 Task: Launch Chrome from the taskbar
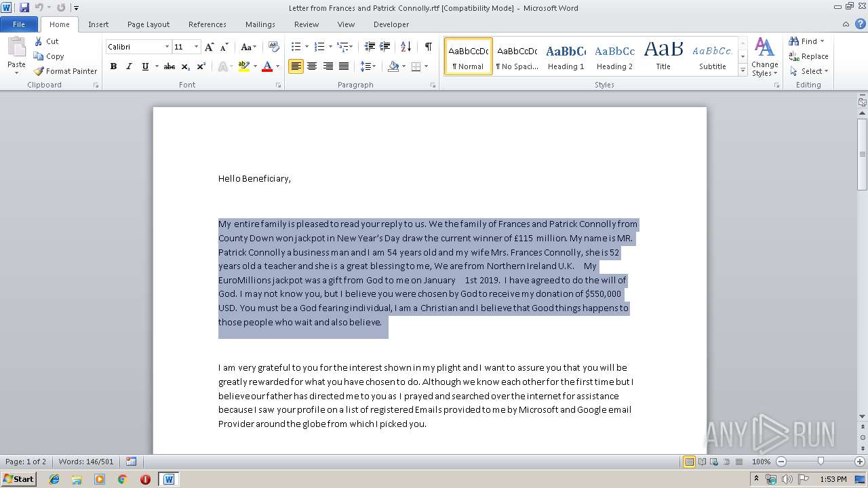[123, 479]
